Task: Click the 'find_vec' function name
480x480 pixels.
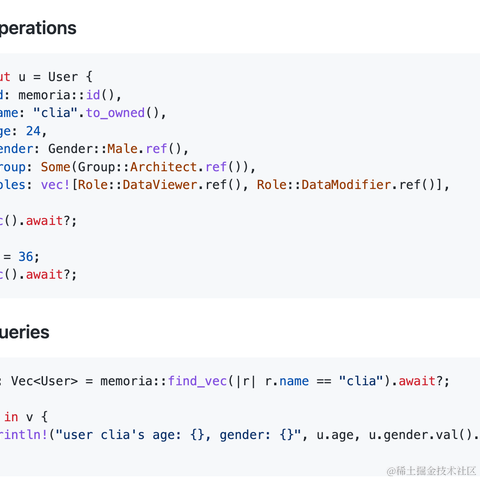Action: tap(197, 381)
